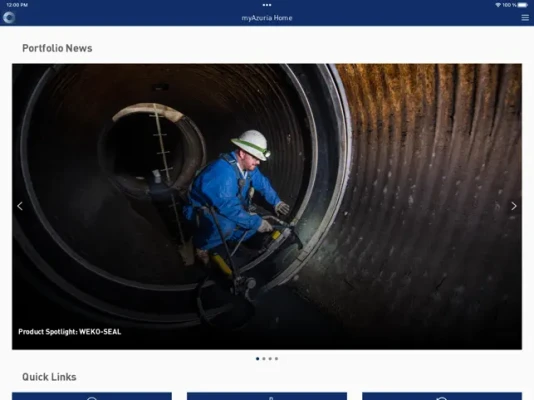Open the first Quick Links tile
This screenshot has width=534, height=400.
pos(92,396)
